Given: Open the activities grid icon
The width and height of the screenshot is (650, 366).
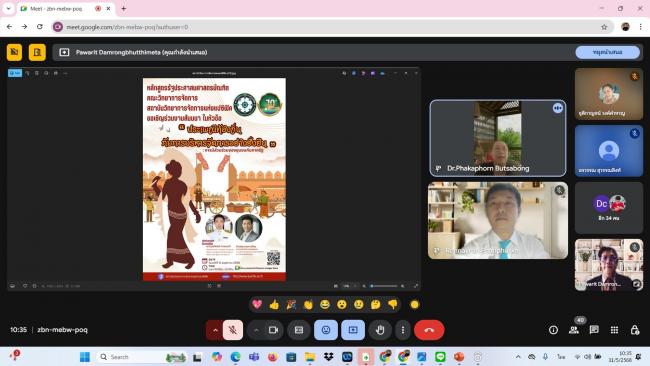Looking at the screenshot, I should (614, 330).
